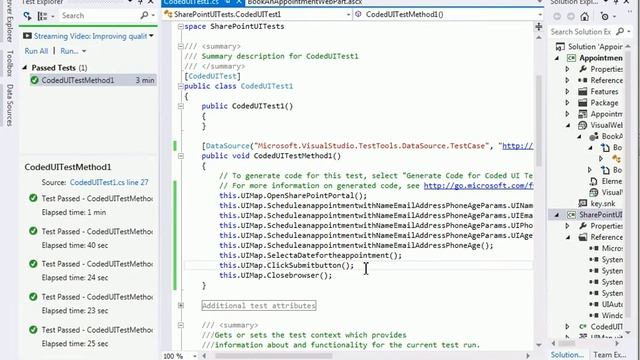Open the CodedUITestMethod1() member dropdown

540,14
